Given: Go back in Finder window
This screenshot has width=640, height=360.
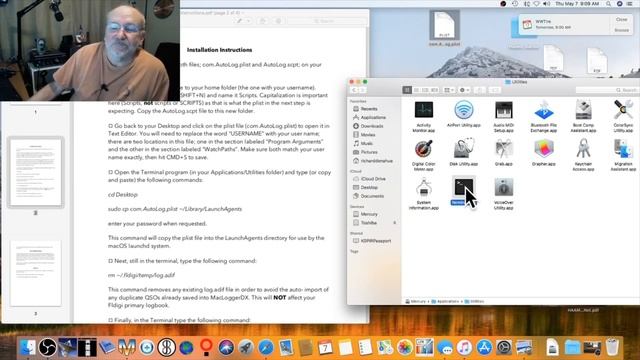Looking at the screenshot, I should coord(354,90).
